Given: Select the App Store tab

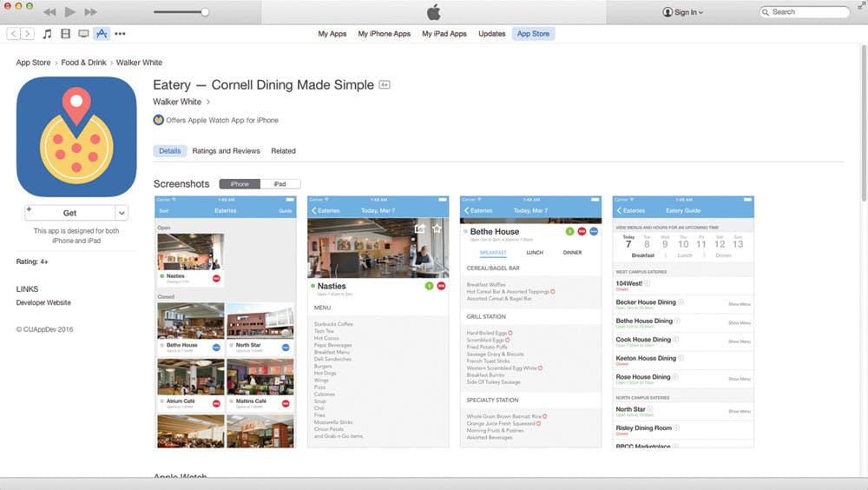Looking at the screenshot, I should tap(533, 34).
